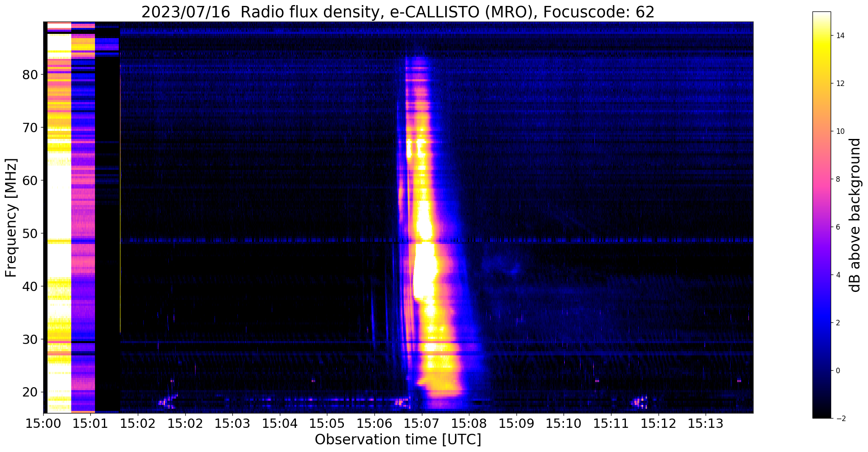Click the 15:11 time tick label
868x452 pixels.
(x=611, y=424)
